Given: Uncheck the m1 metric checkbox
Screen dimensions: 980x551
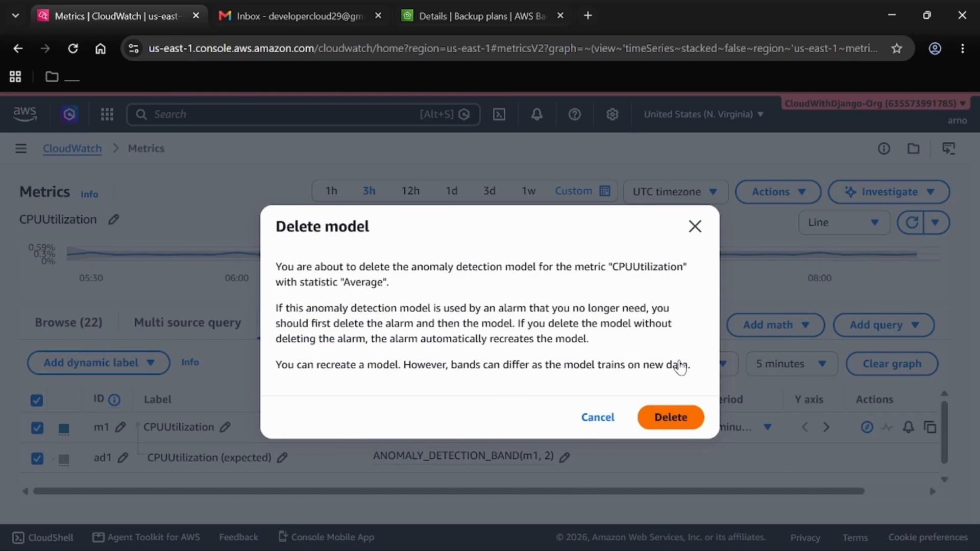Looking at the screenshot, I should pyautogui.click(x=37, y=428).
